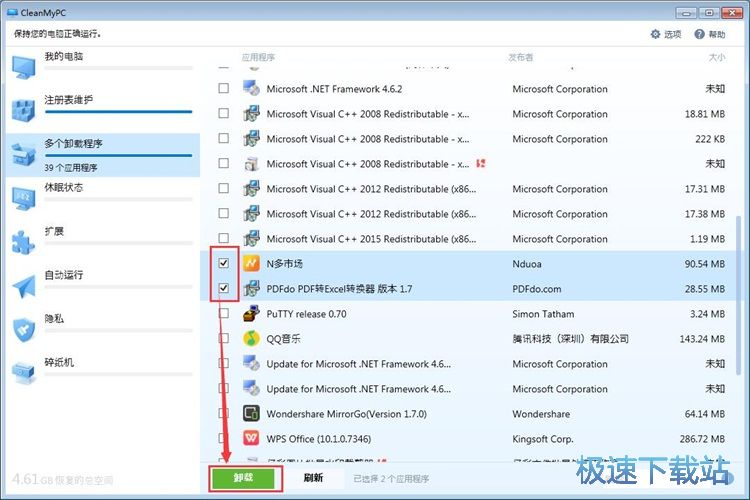Click the Kingsoft Corp. publisher cell
Viewport: 750px width, 500px height.
542,439
